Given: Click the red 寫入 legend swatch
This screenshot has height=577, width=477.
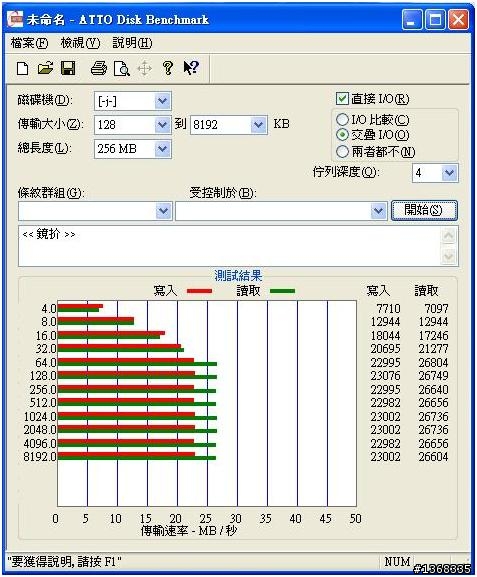Looking at the screenshot, I should coord(199,291).
